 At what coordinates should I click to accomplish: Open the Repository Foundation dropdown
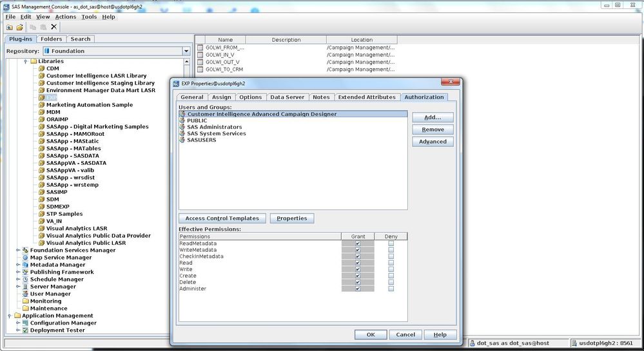tap(186, 52)
